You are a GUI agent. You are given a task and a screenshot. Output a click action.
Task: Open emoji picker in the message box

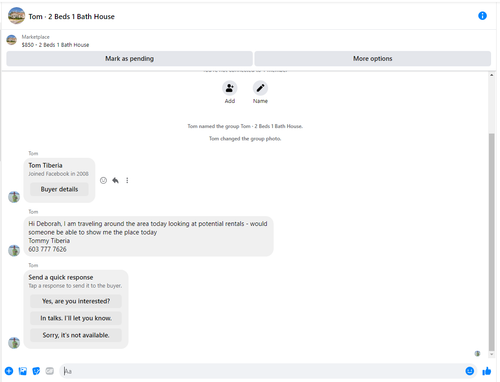pyautogui.click(x=469, y=371)
